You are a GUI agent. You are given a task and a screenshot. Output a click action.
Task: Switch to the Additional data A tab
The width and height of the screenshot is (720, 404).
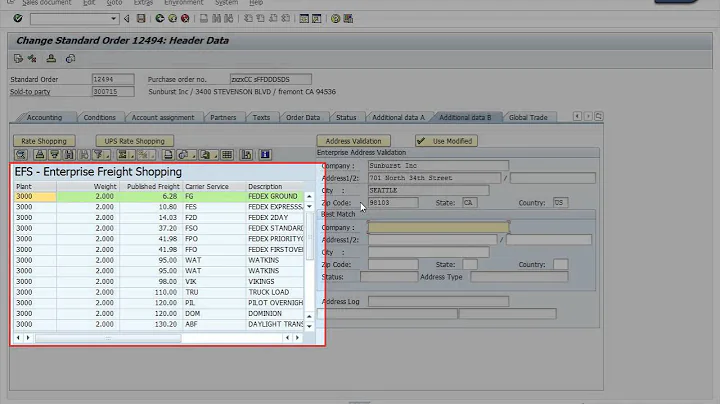tap(399, 118)
